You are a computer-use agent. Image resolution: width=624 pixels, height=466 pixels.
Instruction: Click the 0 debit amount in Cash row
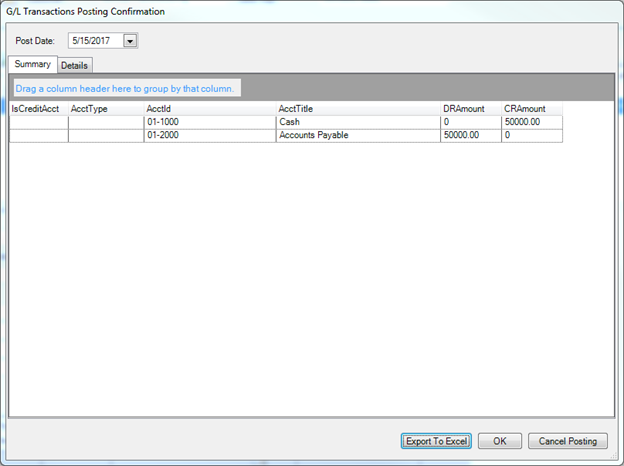click(471, 122)
